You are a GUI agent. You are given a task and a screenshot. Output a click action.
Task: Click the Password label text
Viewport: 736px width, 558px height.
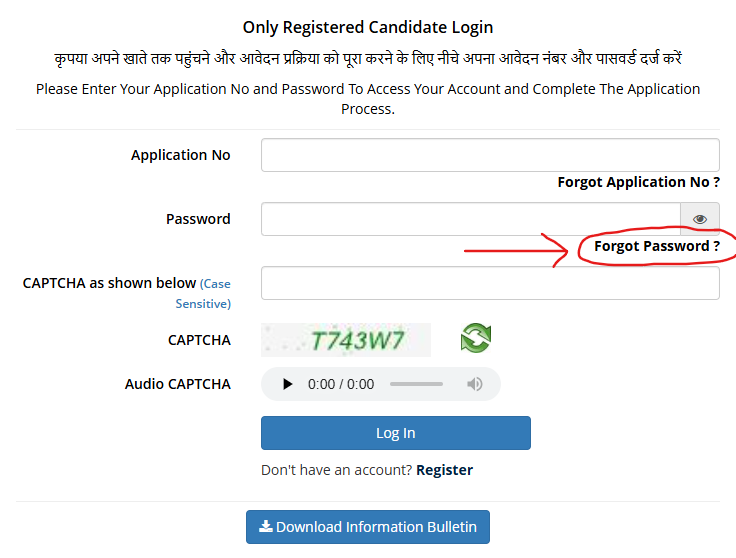coord(198,219)
